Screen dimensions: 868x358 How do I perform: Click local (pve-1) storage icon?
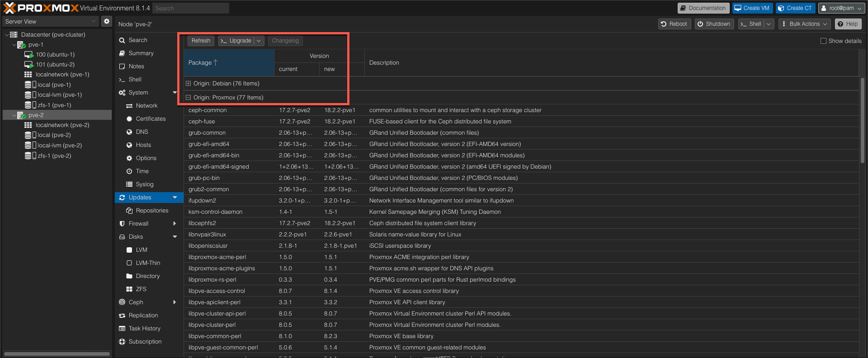30,85
